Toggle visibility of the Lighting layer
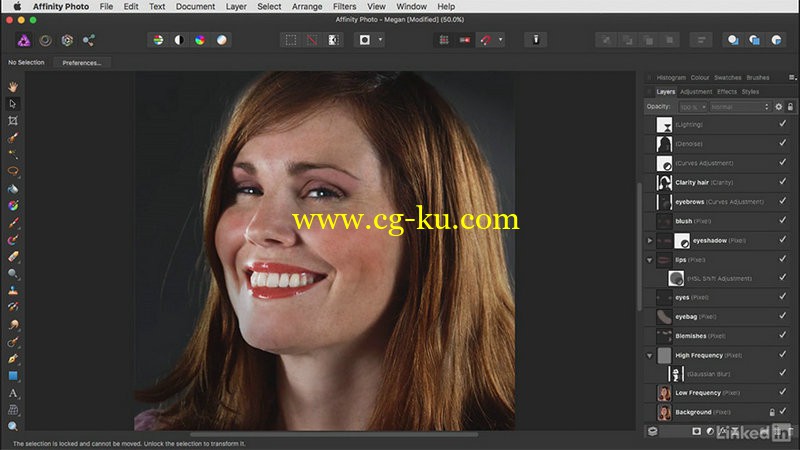800x450 pixels. [x=783, y=123]
